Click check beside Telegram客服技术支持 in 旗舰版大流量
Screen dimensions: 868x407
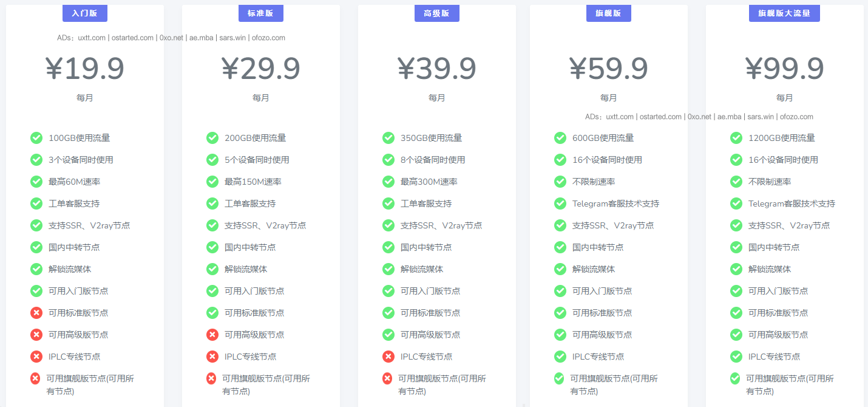(x=736, y=203)
